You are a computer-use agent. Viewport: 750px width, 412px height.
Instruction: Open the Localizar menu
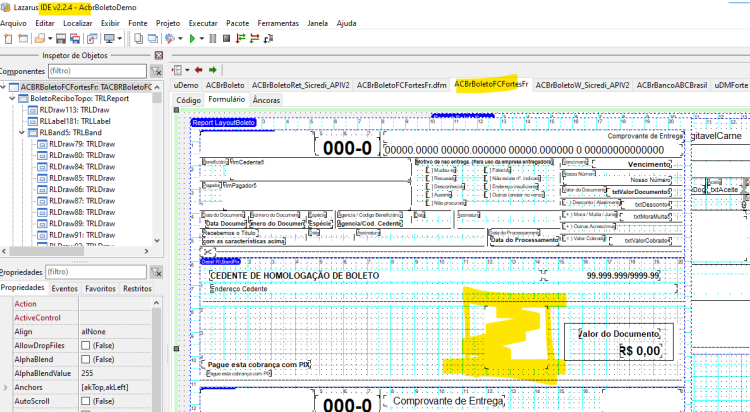coord(77,23)
